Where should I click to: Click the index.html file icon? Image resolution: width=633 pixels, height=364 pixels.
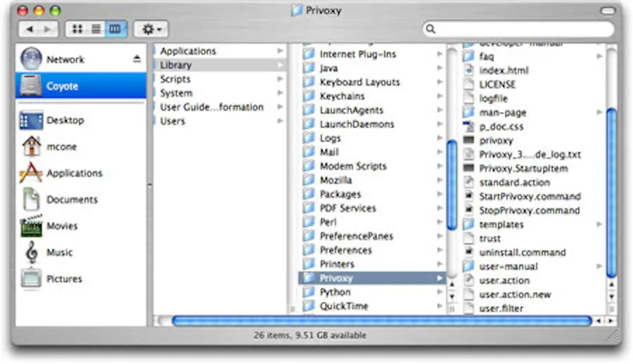[468, 70]
